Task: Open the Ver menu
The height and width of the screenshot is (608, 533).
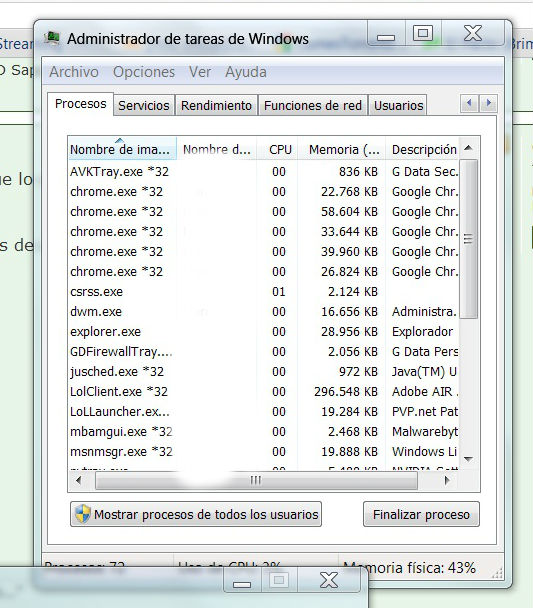Action: point(200,72)
